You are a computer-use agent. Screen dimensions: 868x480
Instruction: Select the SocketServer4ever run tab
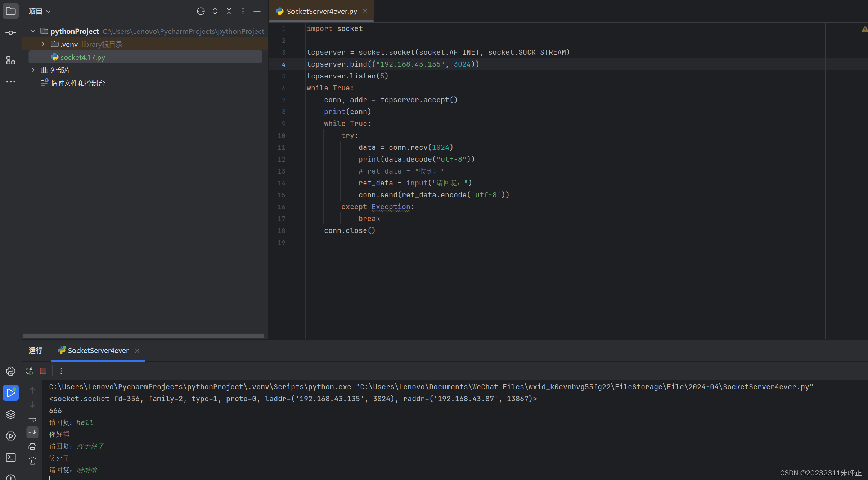(x=98, y=350)
